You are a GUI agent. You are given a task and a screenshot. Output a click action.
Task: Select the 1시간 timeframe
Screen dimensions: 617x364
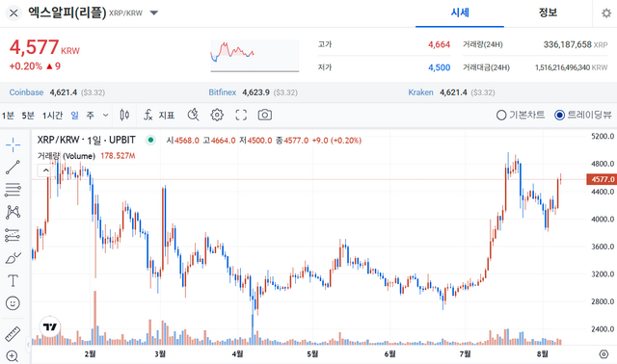point(52,116)
